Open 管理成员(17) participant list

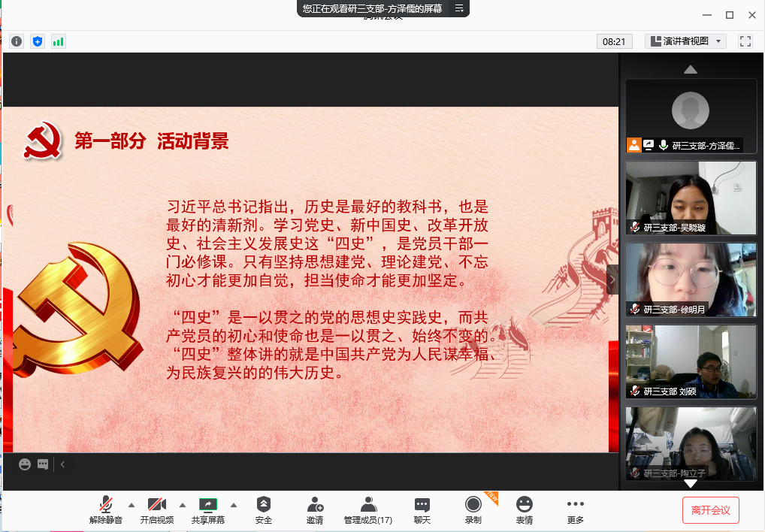367,510
